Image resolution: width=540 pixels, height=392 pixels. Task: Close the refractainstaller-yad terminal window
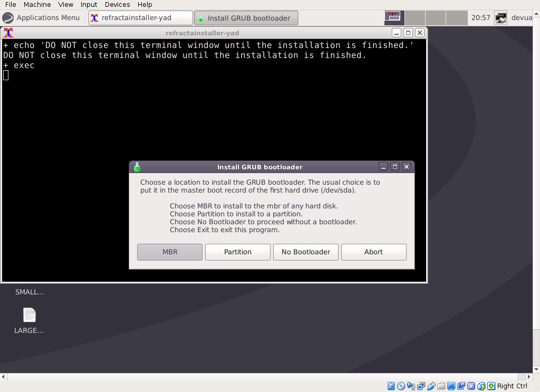tap(419, 33)
